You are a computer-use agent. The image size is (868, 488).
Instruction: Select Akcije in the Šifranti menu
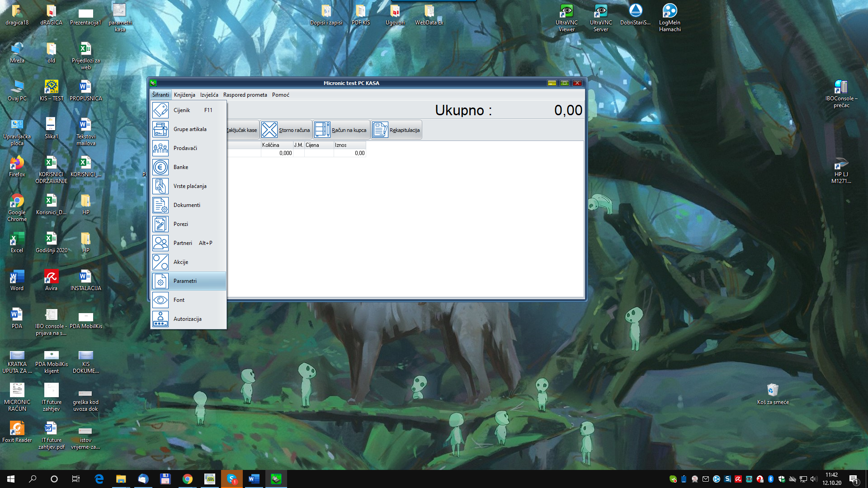pos(189,262)
